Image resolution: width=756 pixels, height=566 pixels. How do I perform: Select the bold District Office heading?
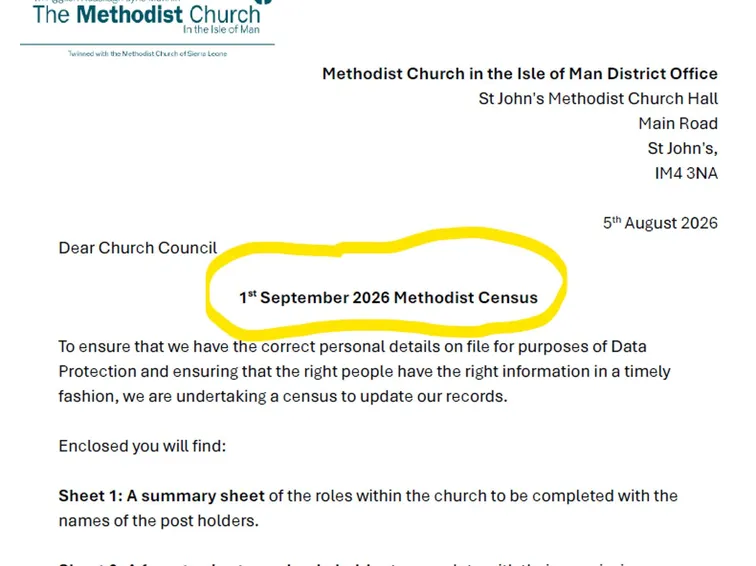[x=520, y=74]
